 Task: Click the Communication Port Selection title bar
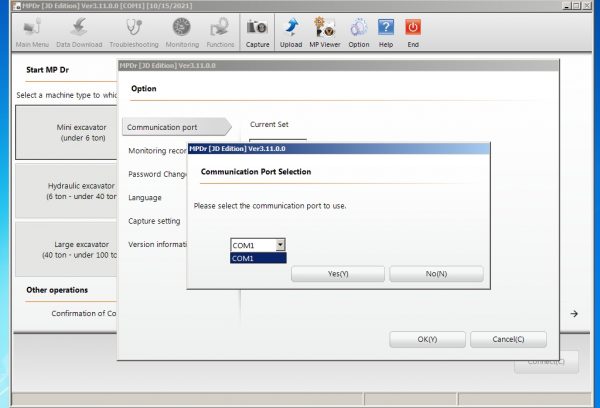(339, 149)
